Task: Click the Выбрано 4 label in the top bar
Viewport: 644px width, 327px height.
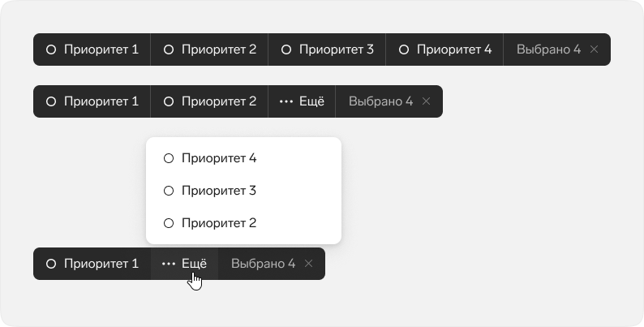Action: click(x=549, y=49)
